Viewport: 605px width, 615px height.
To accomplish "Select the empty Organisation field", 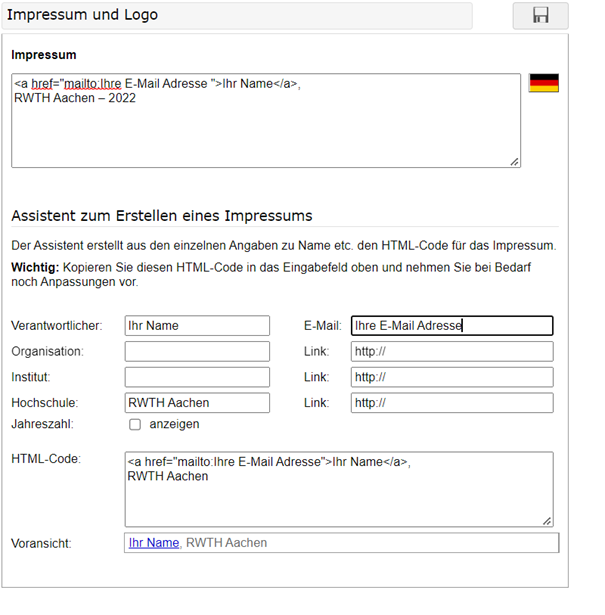I will (197, 351).
